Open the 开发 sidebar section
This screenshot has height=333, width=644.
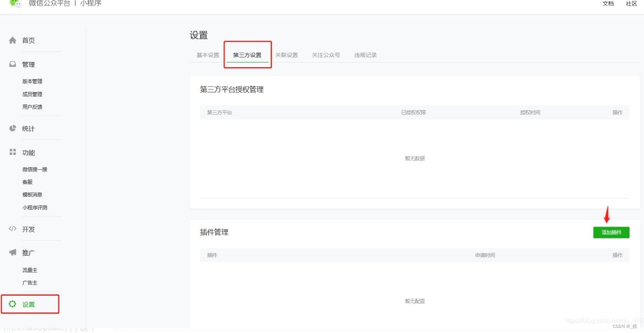point(28,229)
